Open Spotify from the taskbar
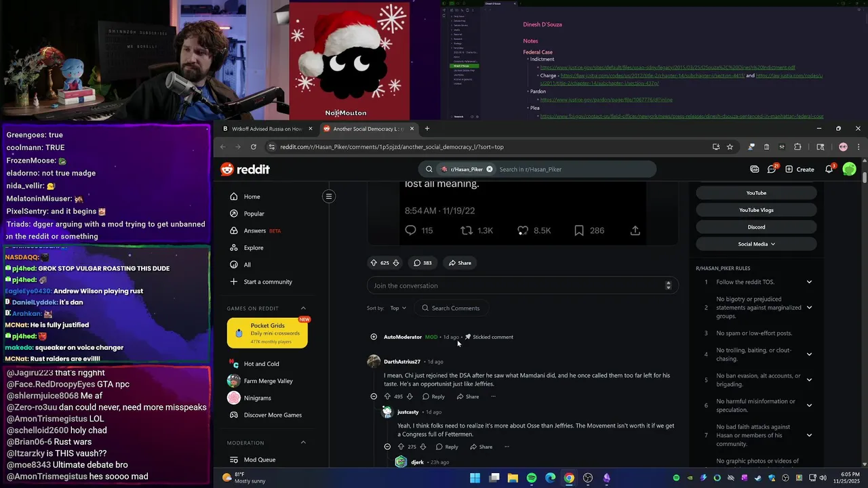Image resolution: width=868 pixels, height=488 pixels. click(532, 478)
